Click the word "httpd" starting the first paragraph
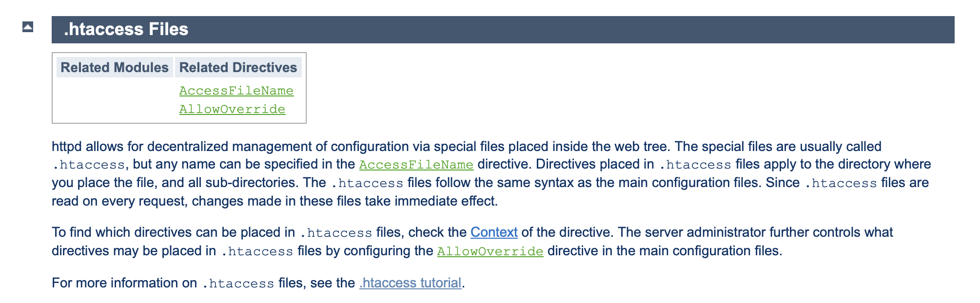Image resolution: width=980 pixels, height=303 pixels. [67, 147]
